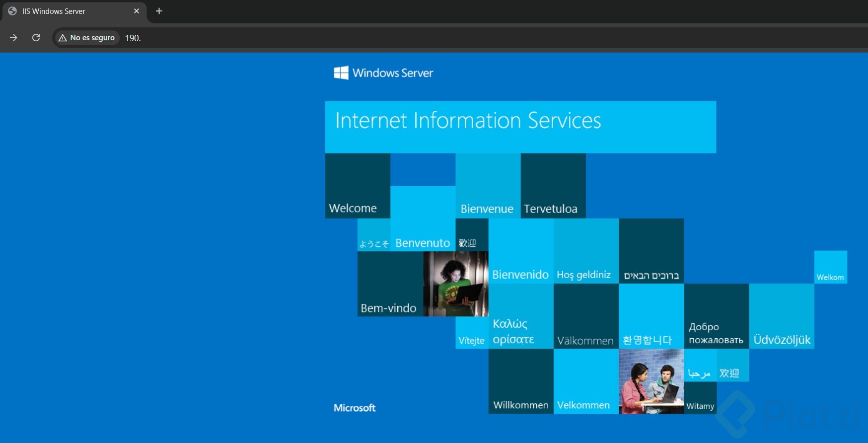
Task: Click the "Välkommen" tile
Action: click(586, 316)
